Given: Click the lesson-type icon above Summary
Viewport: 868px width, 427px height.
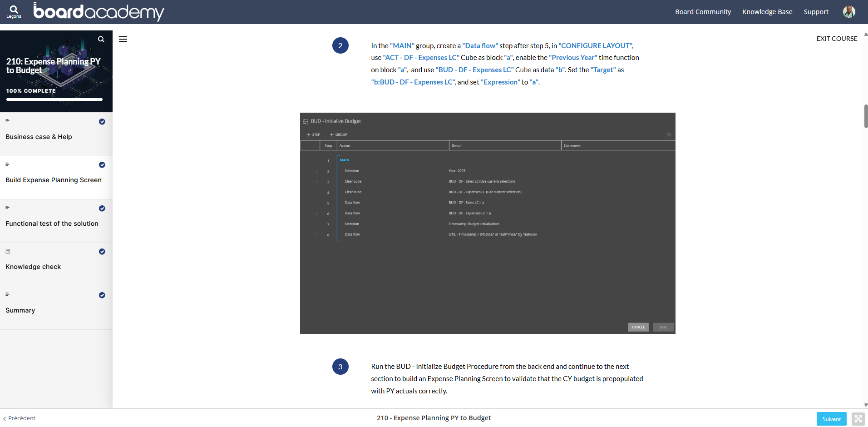Looking at the screenshot, I should pos(7,294).
